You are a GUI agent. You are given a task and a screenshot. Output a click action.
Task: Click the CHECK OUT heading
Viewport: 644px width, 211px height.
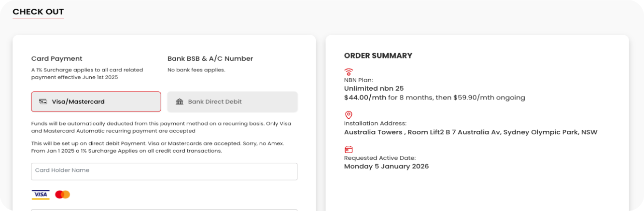[x=38, y=12]
